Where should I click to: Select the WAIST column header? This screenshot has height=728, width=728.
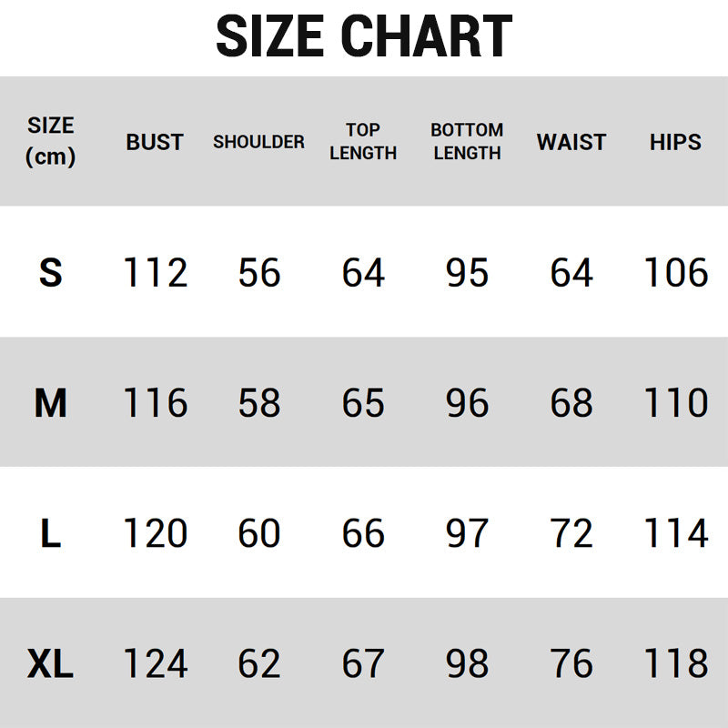(x=571, y=142)
